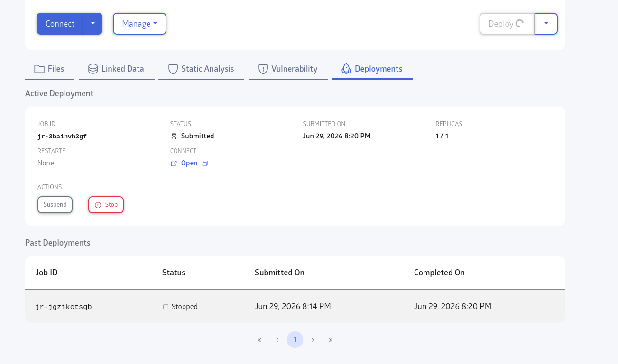The image size is (618, 364).
Task: Go to previous page of past deployments
Action: (277, 340)
